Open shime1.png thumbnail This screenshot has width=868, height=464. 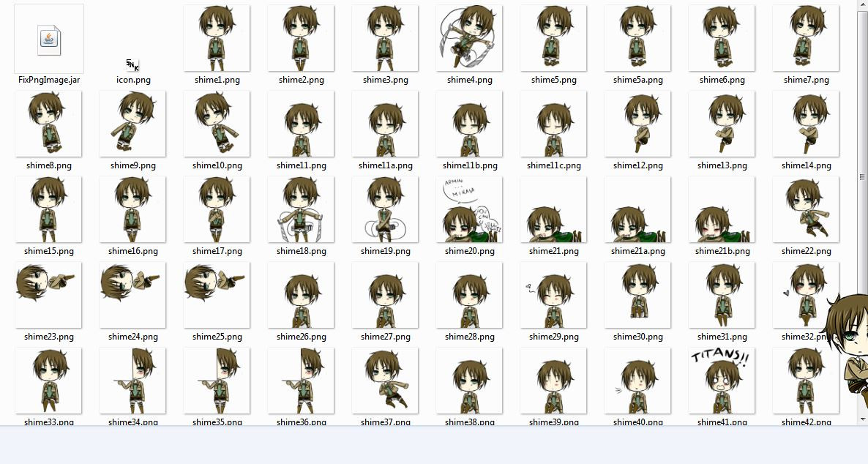click(217, 38)
